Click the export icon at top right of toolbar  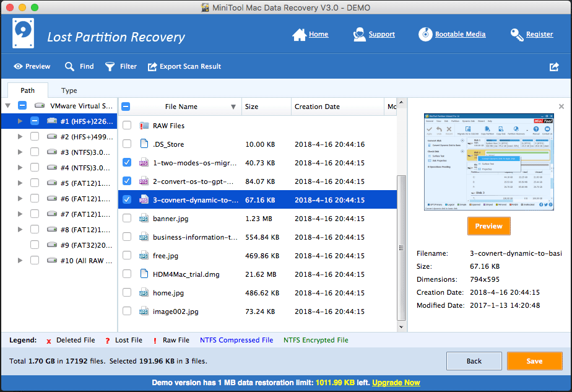(x=554, y=66)
